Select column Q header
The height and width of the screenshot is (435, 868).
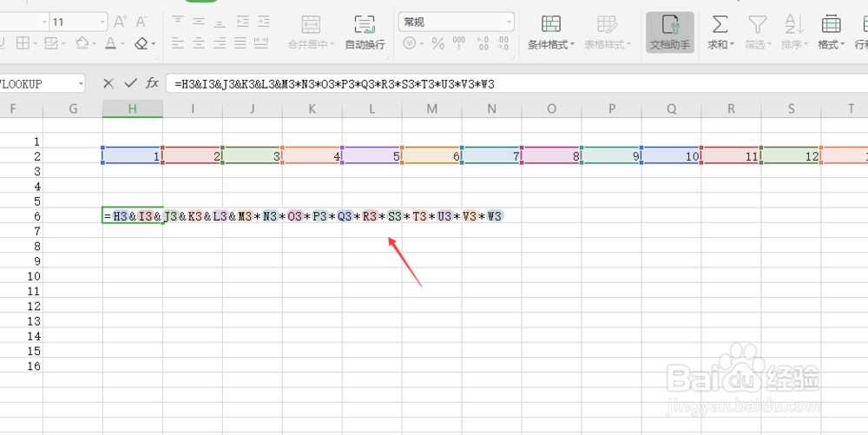click(672, 109)
